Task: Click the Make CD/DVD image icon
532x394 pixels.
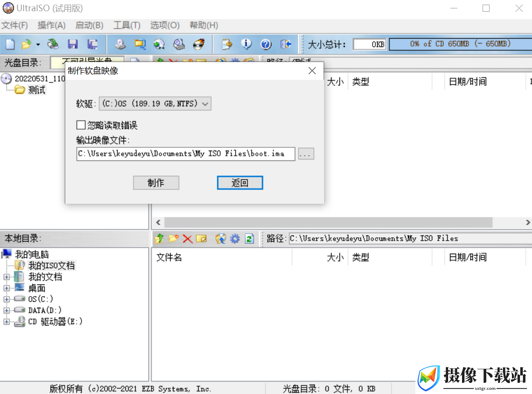Action: 120,44
